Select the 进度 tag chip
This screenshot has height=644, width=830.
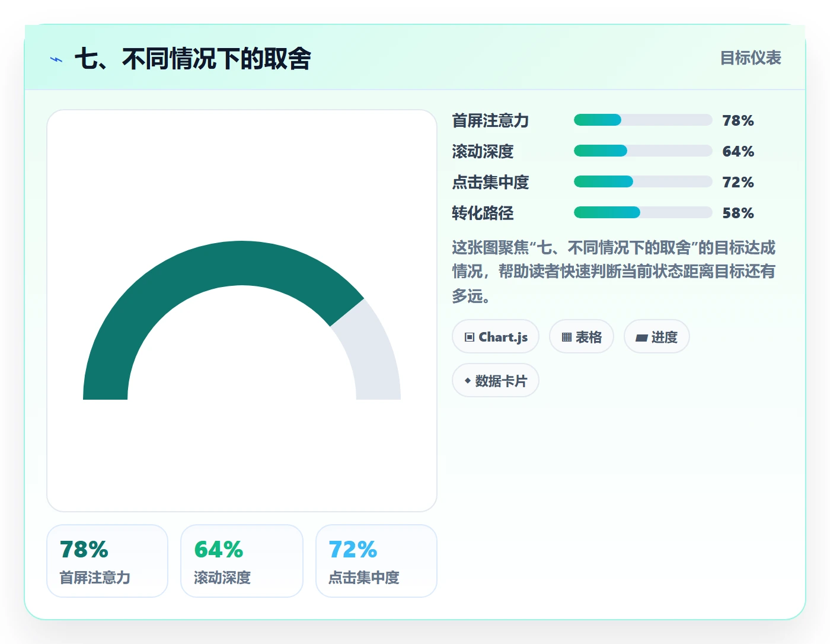(657, 337)
